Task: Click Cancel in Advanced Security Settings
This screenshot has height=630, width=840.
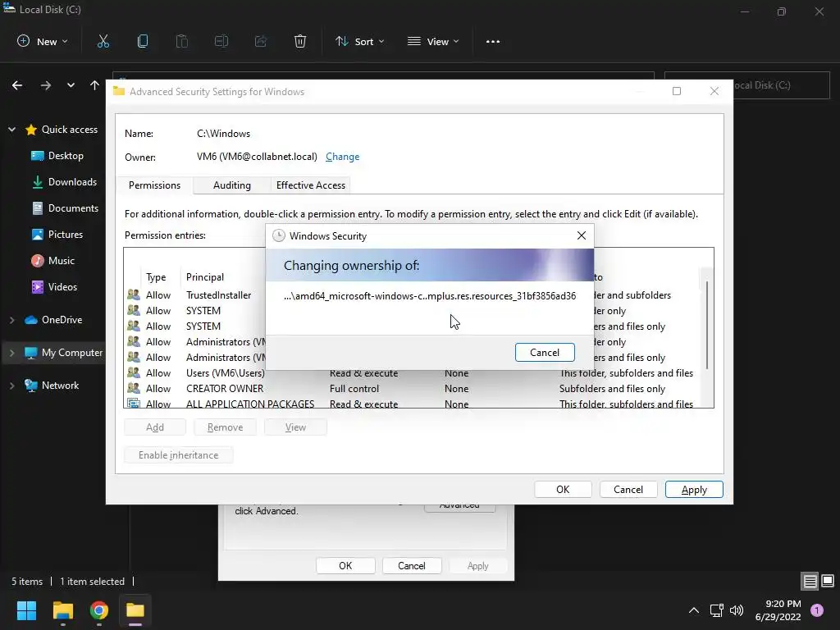Action: click(628, 490)
